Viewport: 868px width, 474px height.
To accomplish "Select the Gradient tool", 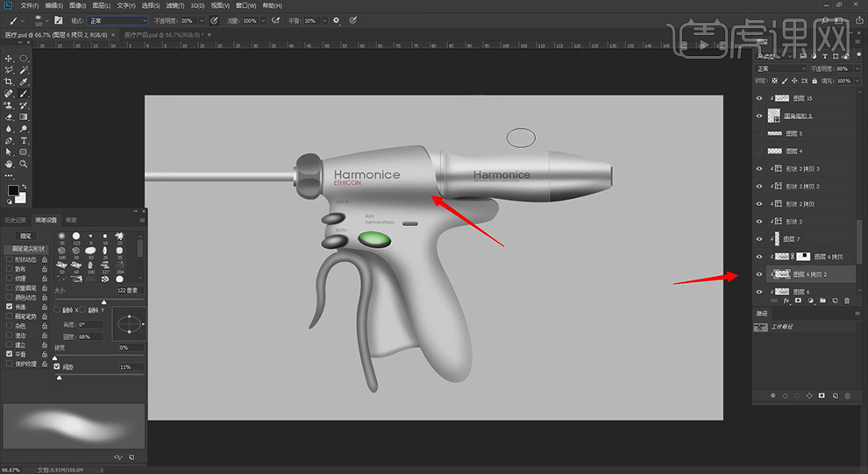I will (x=24, y=117).
